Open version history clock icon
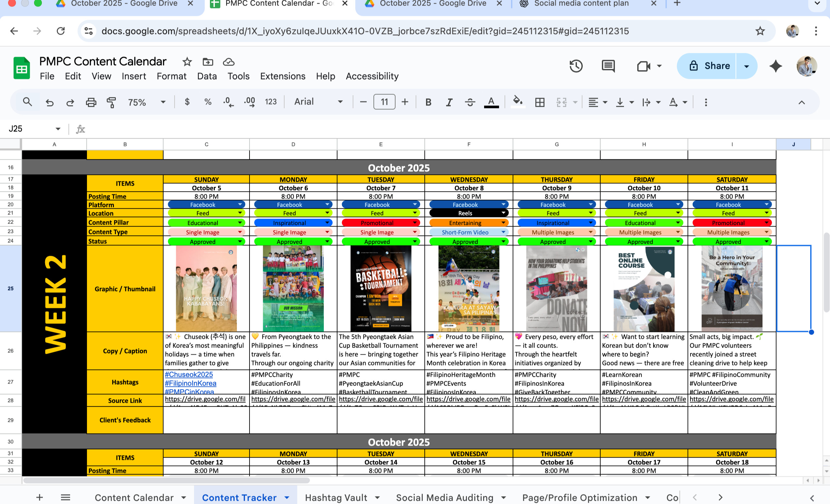 point(576,66)
